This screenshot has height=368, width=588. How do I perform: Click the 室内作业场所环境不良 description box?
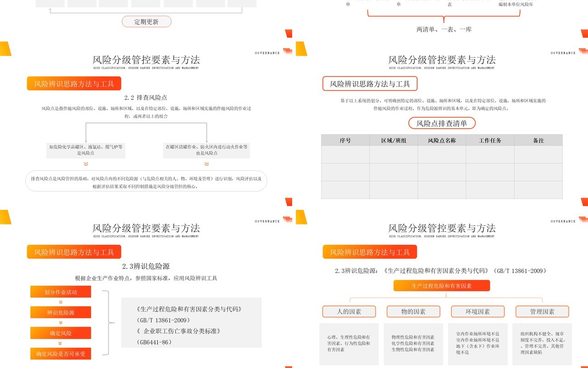pos(478,344)
